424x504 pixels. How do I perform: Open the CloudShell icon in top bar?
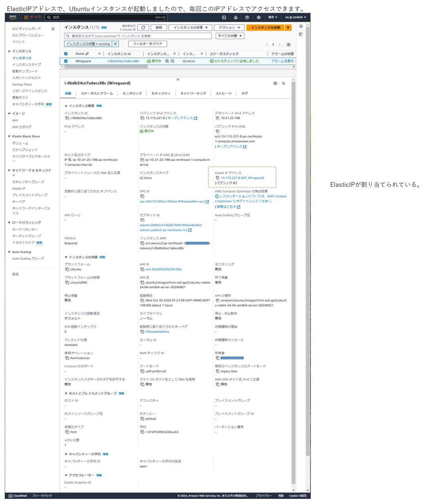[x=224, y=17]
